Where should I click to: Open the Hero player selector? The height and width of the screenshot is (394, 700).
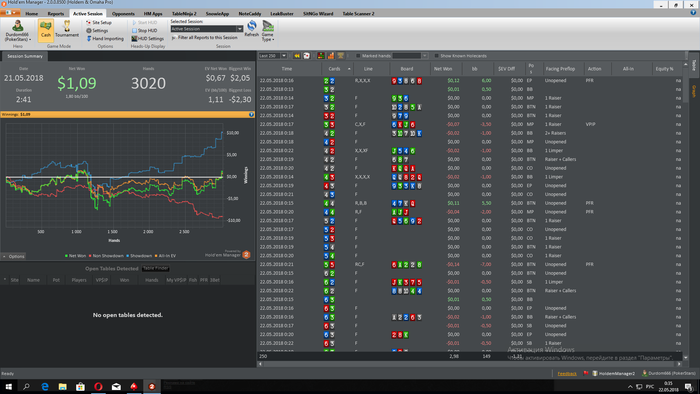point(18,30)
